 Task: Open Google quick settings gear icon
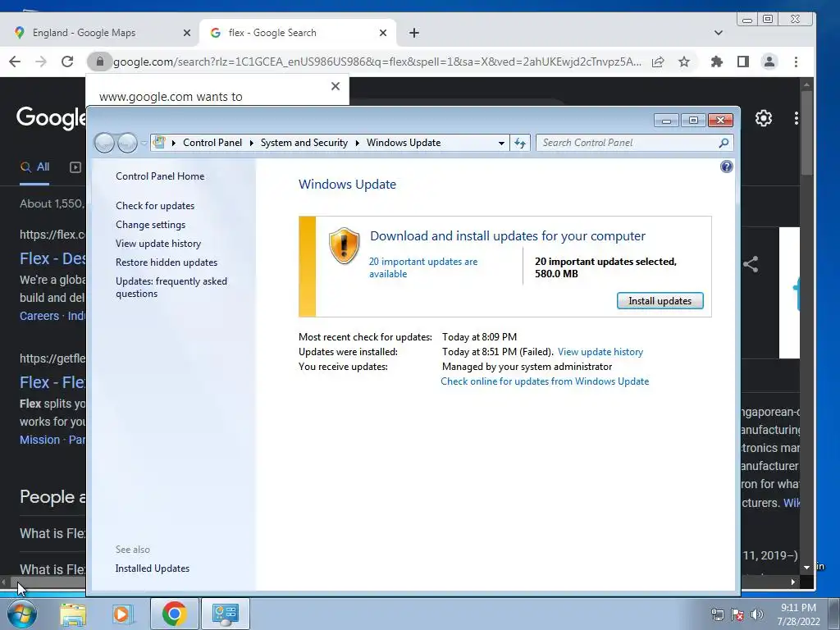764,118
